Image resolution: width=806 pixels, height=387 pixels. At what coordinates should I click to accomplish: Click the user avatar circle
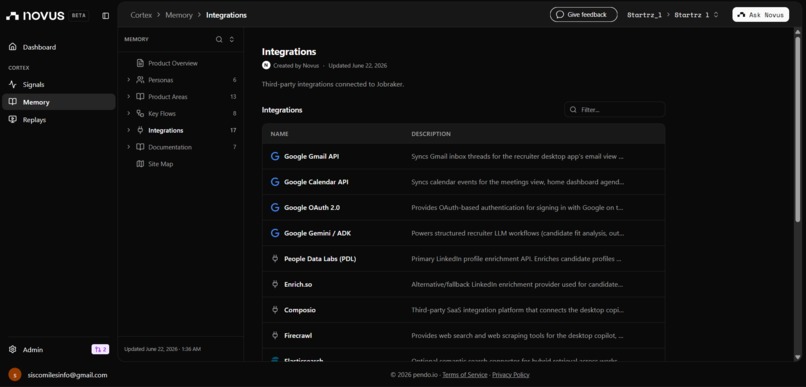pos(15,375)
